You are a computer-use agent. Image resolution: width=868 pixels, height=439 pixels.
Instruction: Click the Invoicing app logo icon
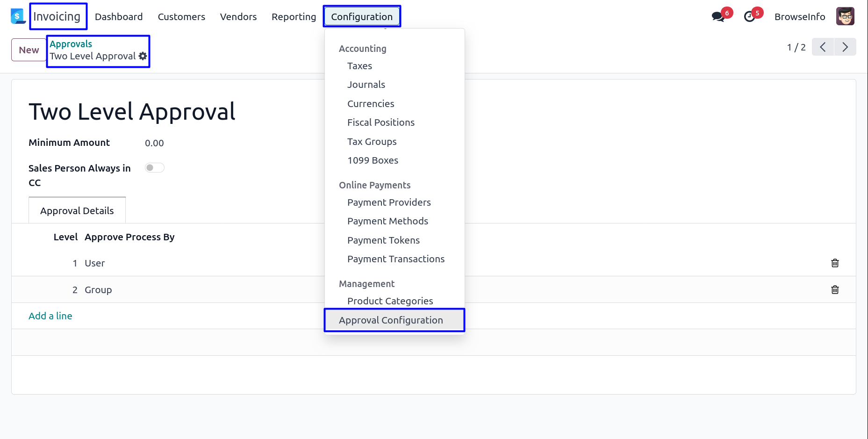[x=18, y=16]
